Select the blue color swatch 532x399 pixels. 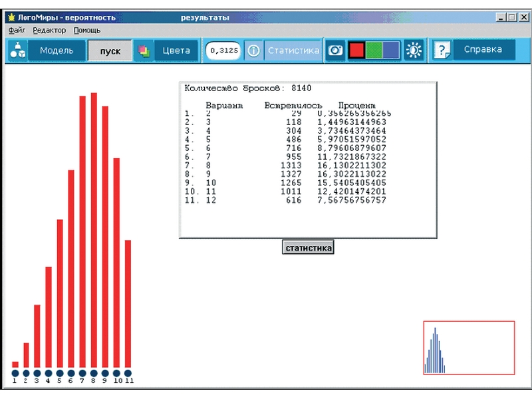tap(391, 51)
